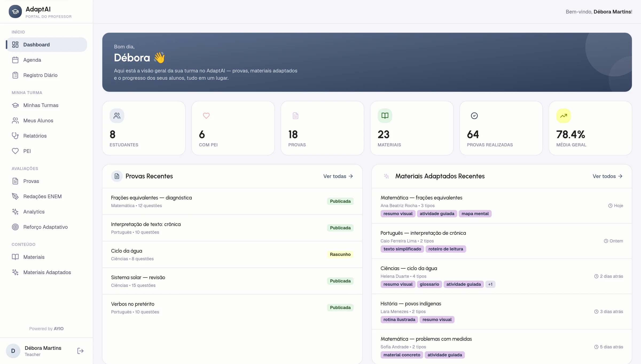
Task: Click the Rascunho status badge
Action: coord(340,254)
